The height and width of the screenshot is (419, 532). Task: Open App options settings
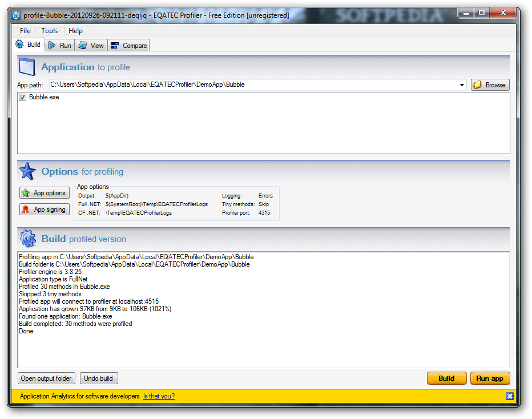point(45,193)
